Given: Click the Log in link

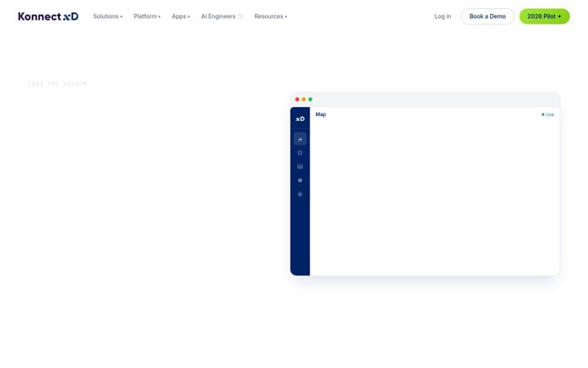Looking at the screenshot, I should click(443, 16).
